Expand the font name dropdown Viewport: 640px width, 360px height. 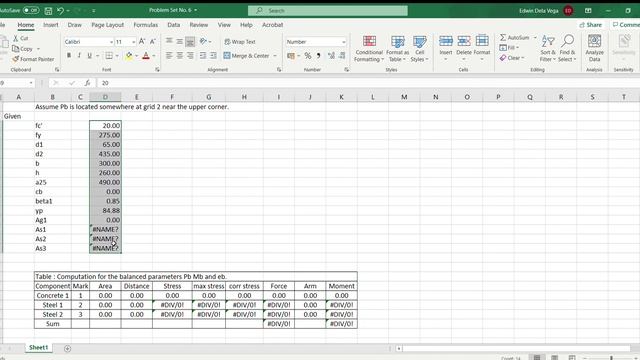point(111,42)
